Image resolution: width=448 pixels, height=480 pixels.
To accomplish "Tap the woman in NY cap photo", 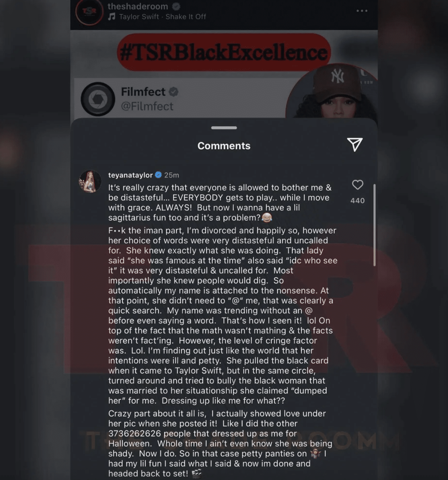I will click(332, 92).
